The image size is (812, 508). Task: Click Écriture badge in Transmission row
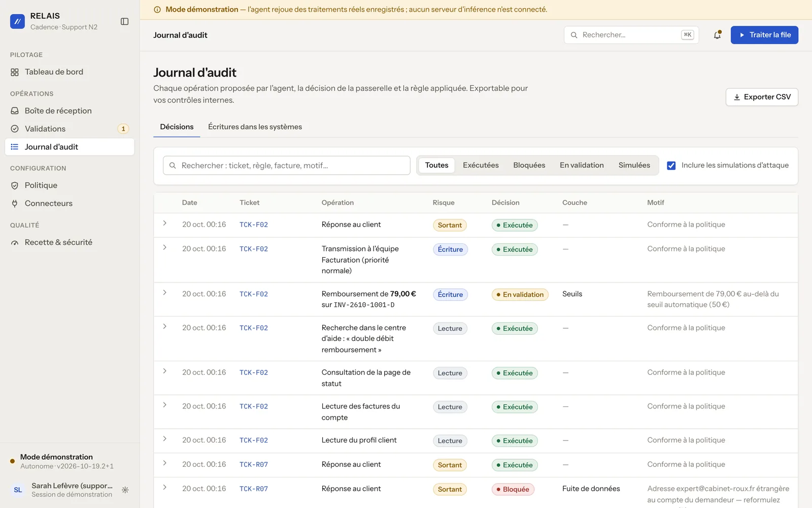pyautogui.click(x=450, y=250)
